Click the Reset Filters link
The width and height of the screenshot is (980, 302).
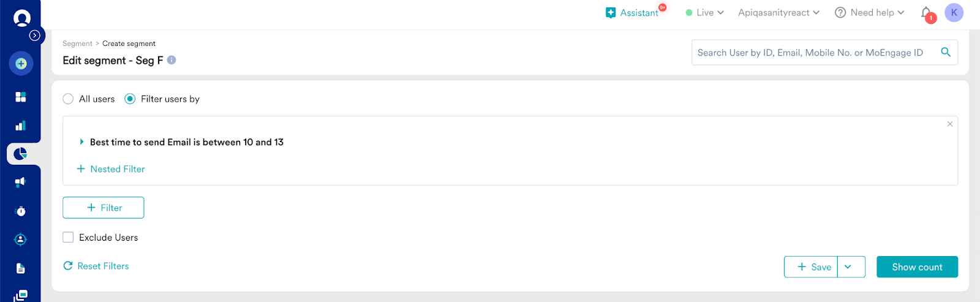click(x=97, y=266)
